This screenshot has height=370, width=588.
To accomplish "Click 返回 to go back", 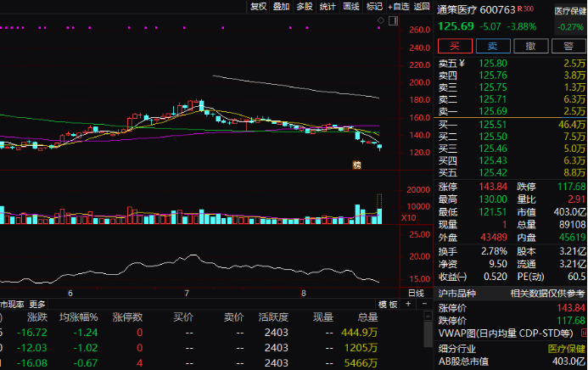I will (422, 6).
